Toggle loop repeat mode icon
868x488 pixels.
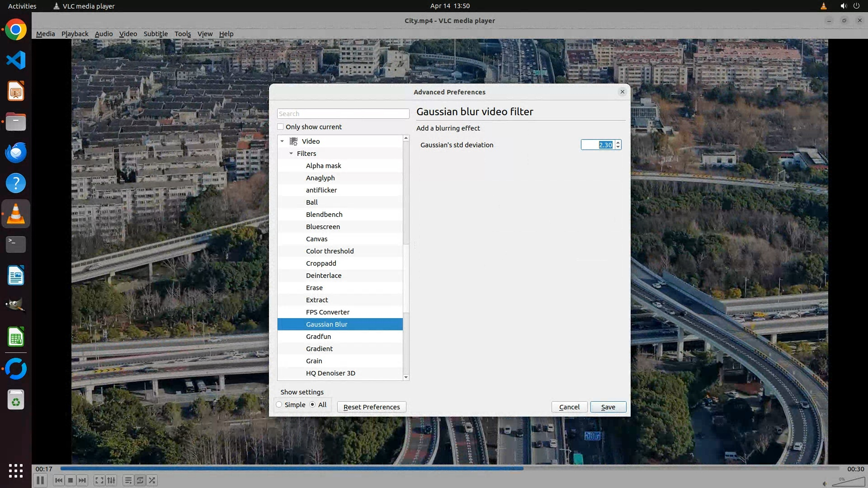pos(140,480)
